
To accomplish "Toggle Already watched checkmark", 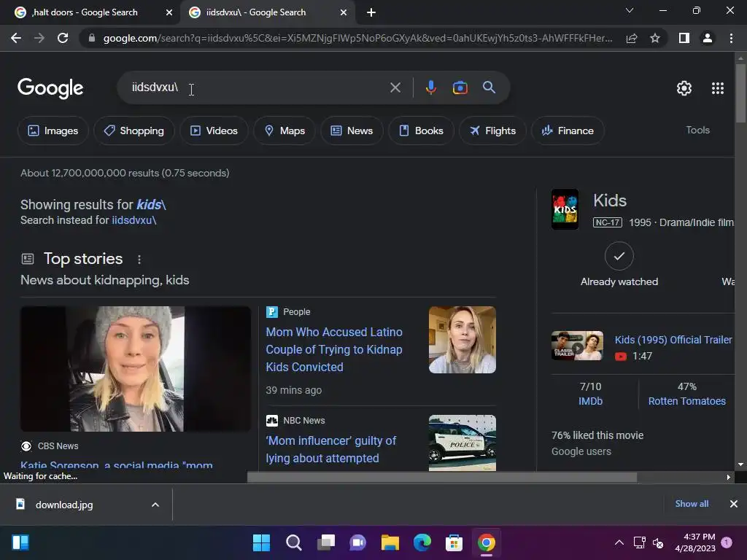I will (x=619, y=256).
